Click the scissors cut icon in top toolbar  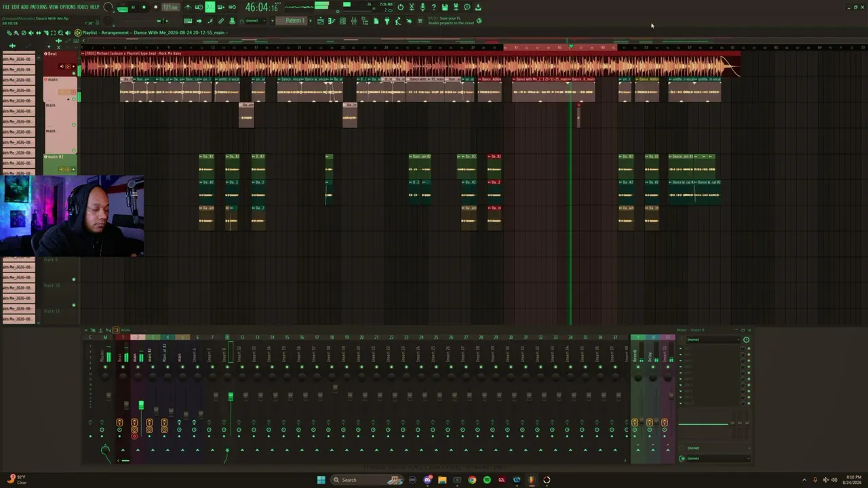click(412, 7)
